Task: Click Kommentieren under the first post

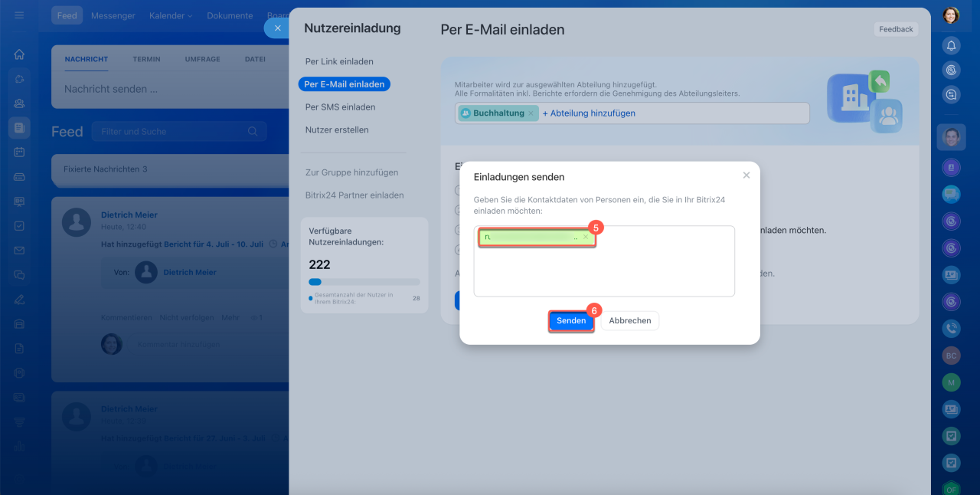Action: (x=126, y=317)
